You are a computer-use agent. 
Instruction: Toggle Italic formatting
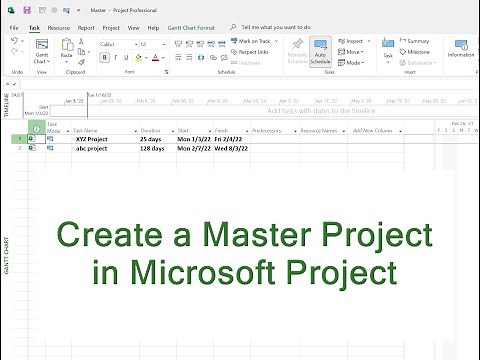point(115,57)
